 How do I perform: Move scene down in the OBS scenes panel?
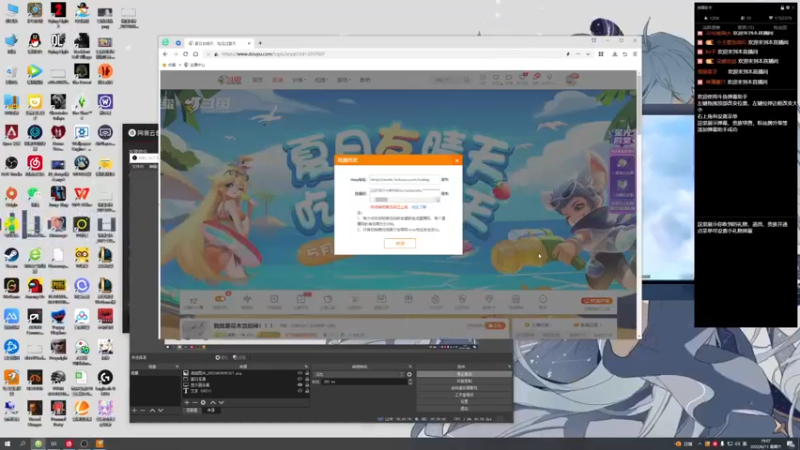[161, 410]
